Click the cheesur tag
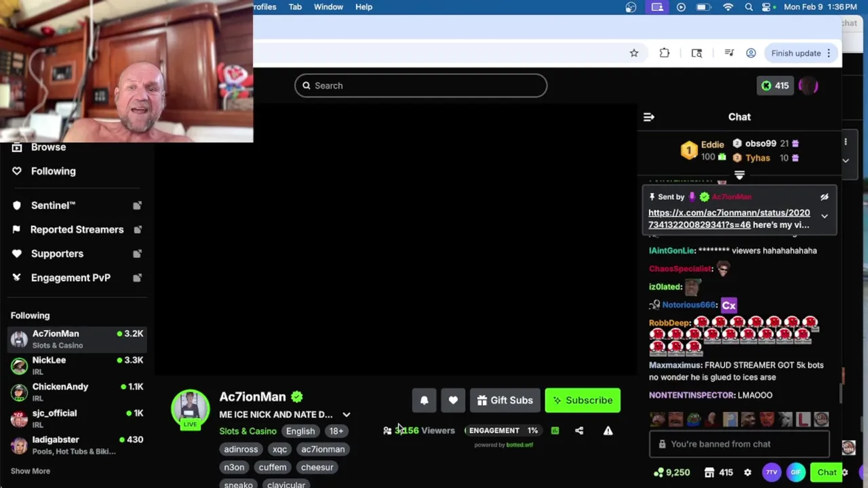 [317, 467]
